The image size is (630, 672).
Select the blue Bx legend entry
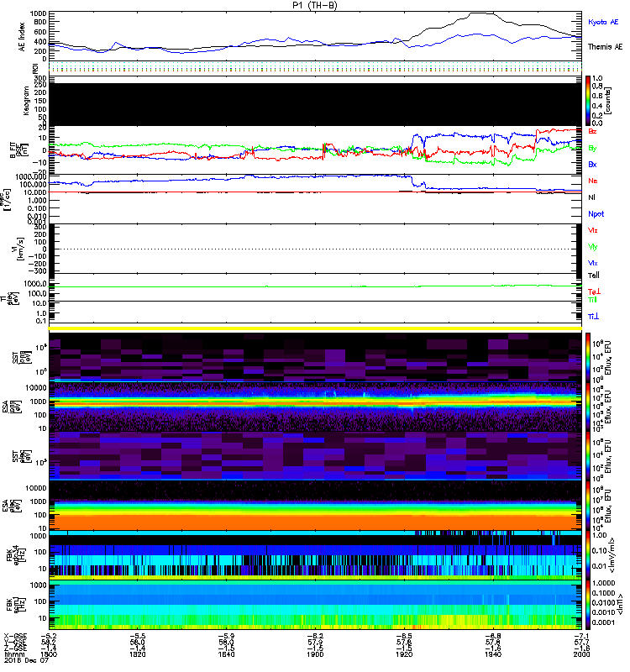point(592,164)
